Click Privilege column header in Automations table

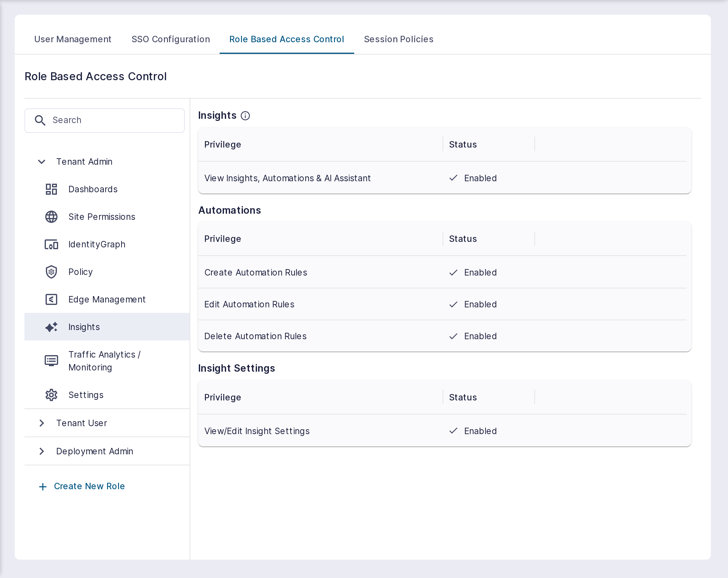point(222,239)
